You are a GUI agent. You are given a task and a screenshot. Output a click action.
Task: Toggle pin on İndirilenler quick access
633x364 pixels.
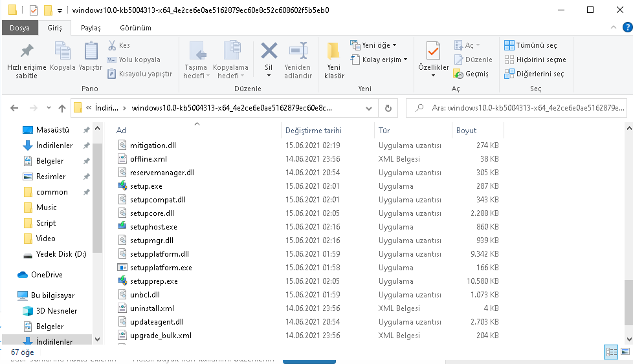[86, 145]
